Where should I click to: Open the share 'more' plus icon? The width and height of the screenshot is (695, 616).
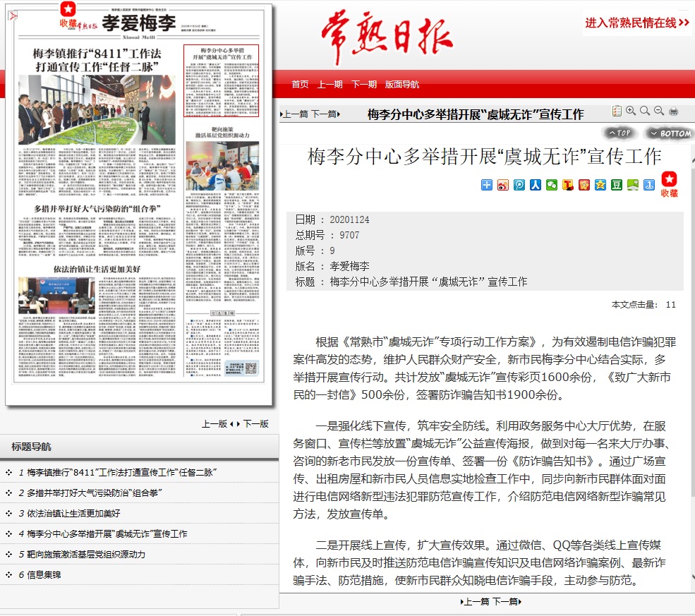coord(487,185)
